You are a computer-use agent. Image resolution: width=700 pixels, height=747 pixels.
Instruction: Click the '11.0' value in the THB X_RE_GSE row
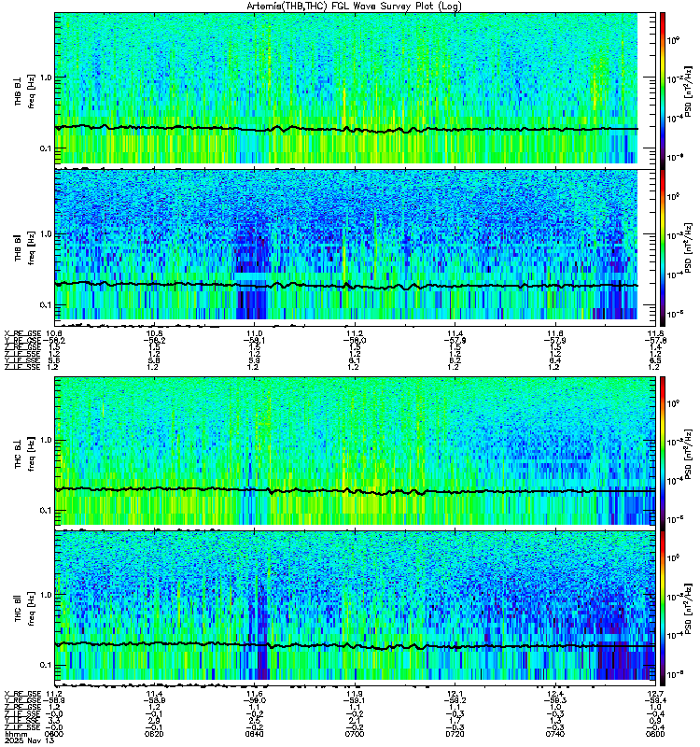(x=254, y=333)
